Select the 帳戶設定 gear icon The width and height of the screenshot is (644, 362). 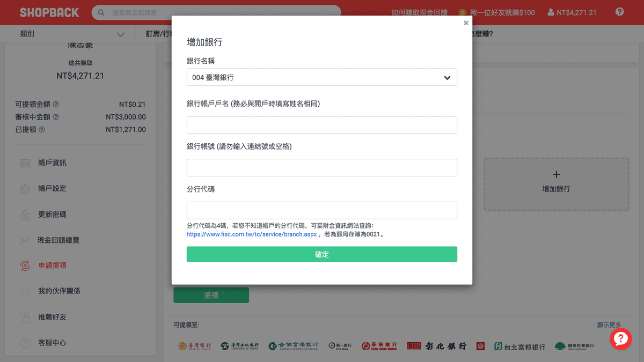tap(25, 188)
